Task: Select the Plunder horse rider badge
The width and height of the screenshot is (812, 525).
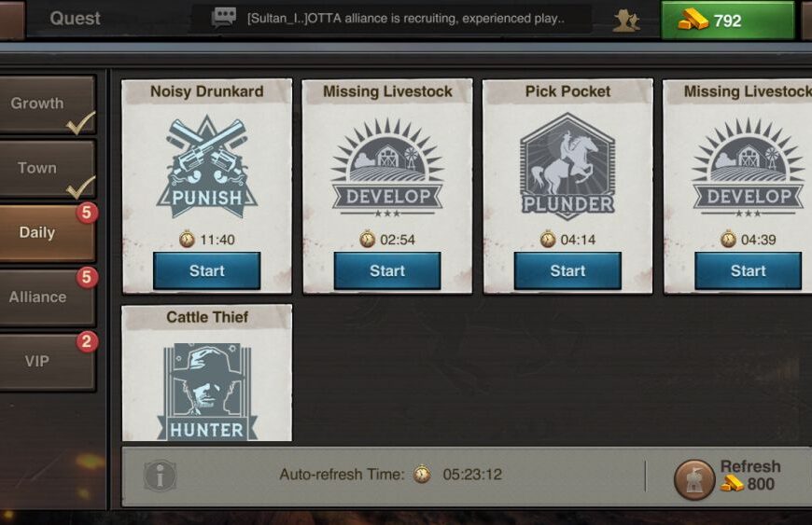Action: [567, 164]
